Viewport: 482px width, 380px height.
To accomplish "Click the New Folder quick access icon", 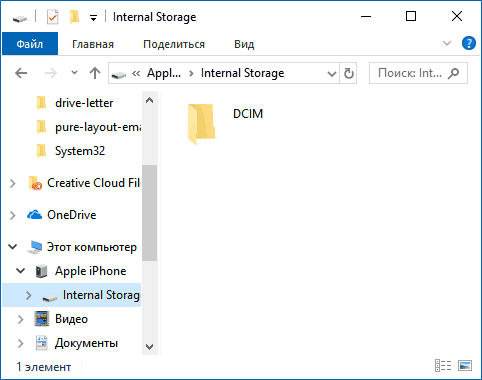I will tap(74, 17).
